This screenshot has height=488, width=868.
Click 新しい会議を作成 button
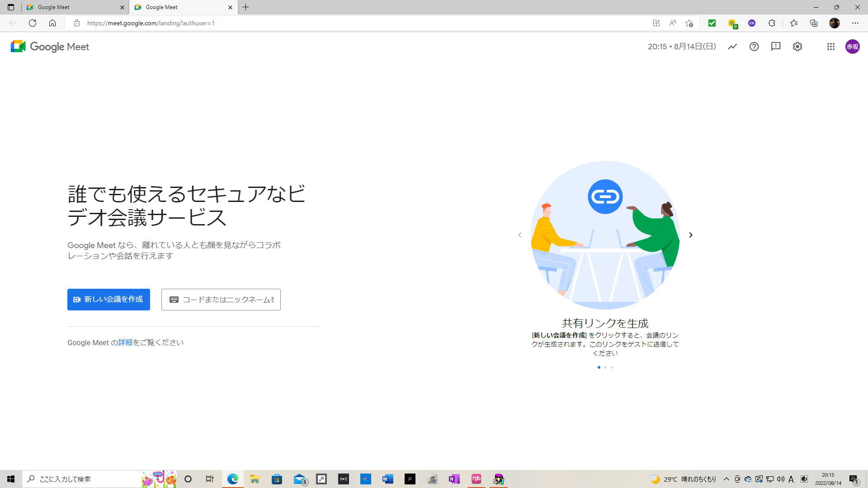click(x=108, y=300)
